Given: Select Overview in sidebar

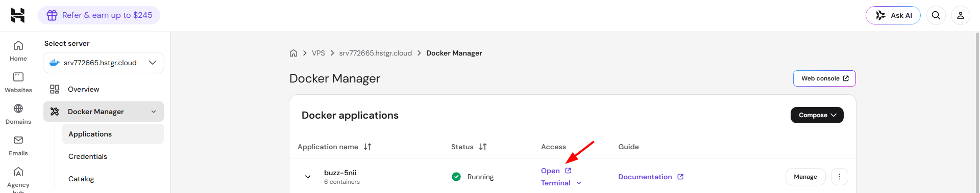Looking at the screenshot, I should pos(104,89).
